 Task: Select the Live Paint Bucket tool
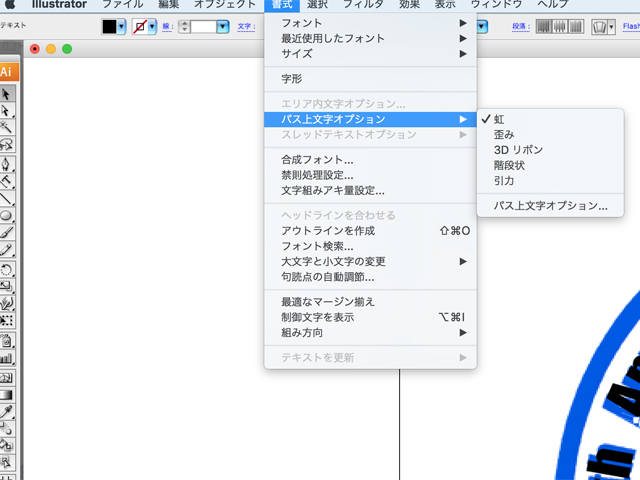click(x=7, y=445)
